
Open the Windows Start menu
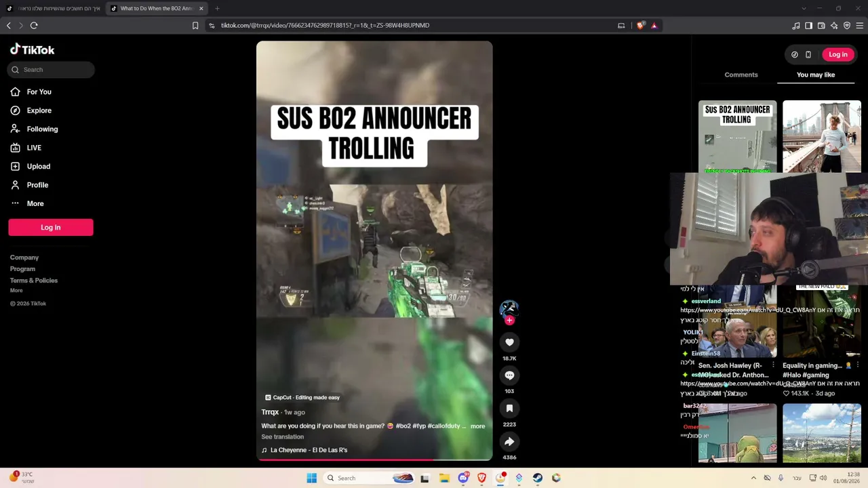(x=312, y=479)
